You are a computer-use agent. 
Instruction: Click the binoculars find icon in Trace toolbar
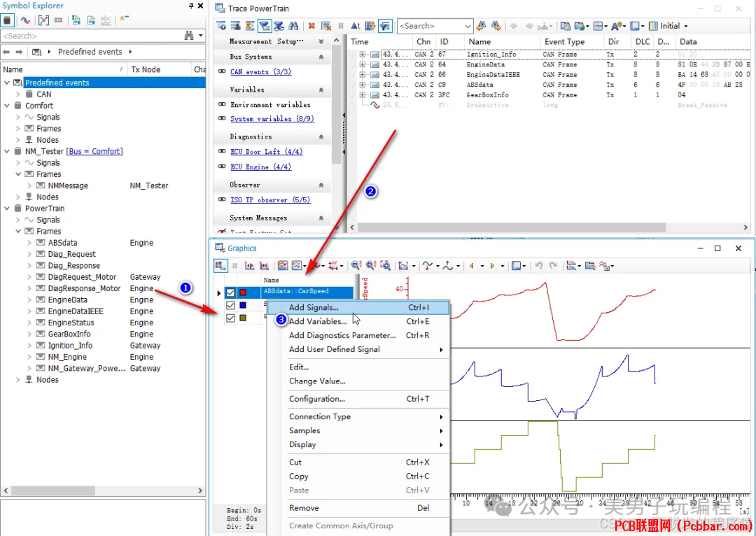tap(293, 26)
